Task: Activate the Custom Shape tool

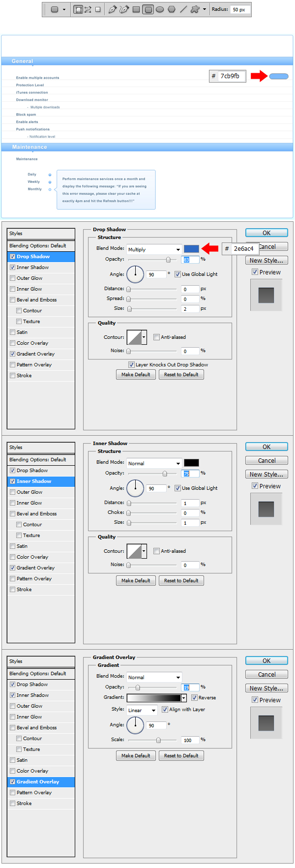Action: click(195, 9)
